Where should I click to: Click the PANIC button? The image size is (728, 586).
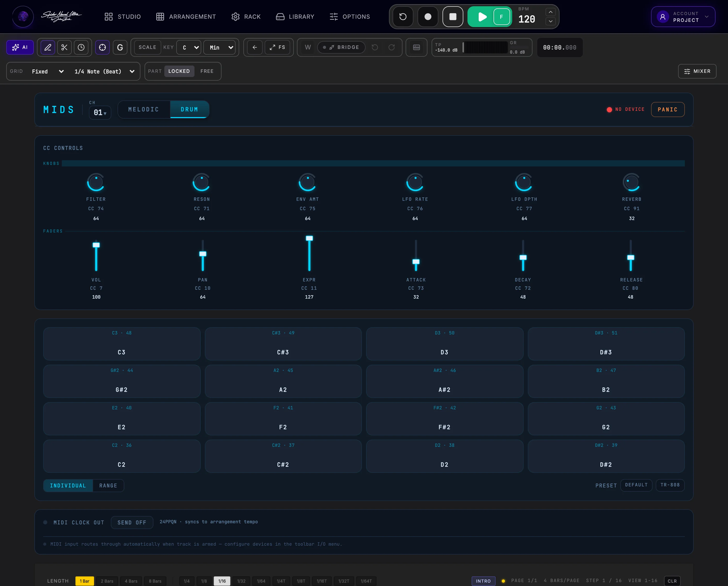668,110
